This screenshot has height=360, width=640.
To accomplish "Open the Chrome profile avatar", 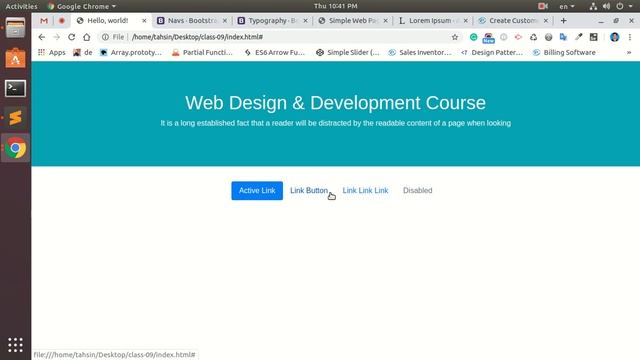I will click(x=614, y=37).
